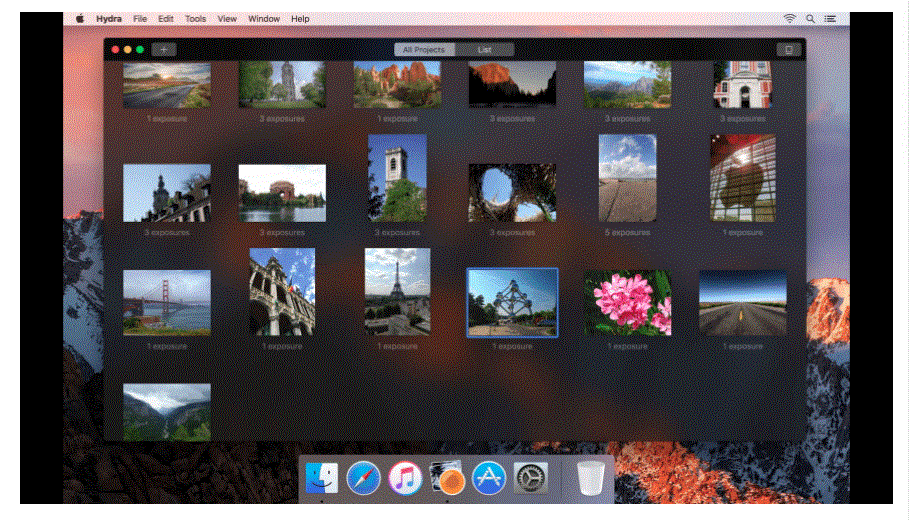Viewport: 909px width, 520px height.
Task: Open the Tools menu
Action: 195,19
